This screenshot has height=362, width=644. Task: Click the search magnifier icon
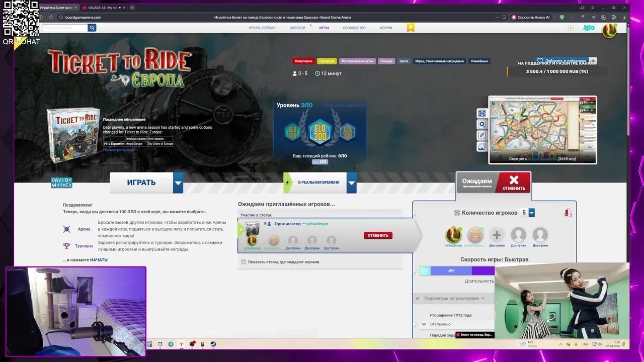click(x=92, y=28)
